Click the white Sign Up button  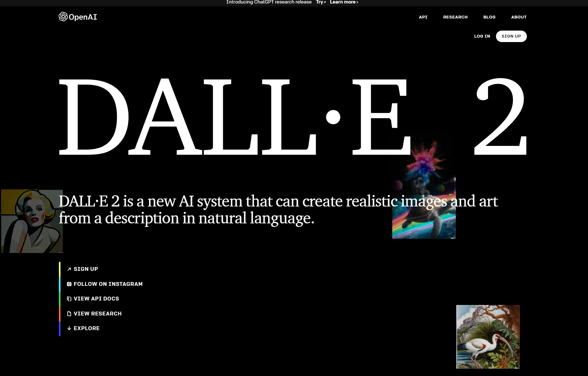511,36
